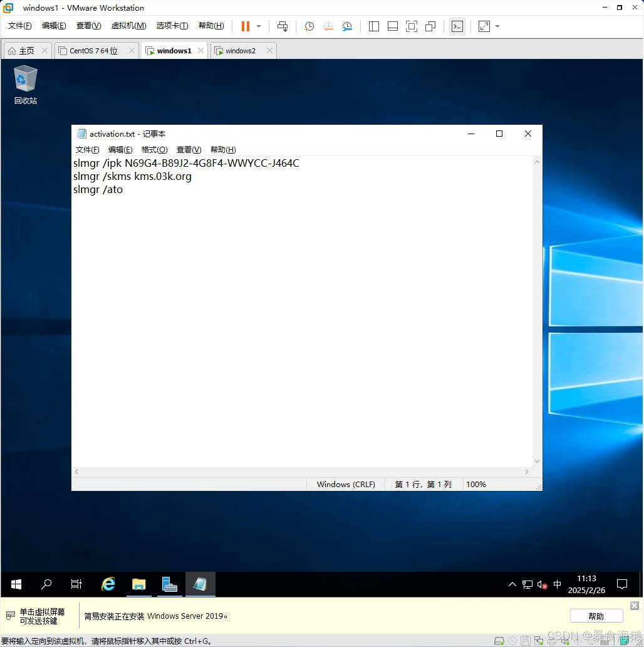
Task: Open the snapshot manager
Action: 347,26
